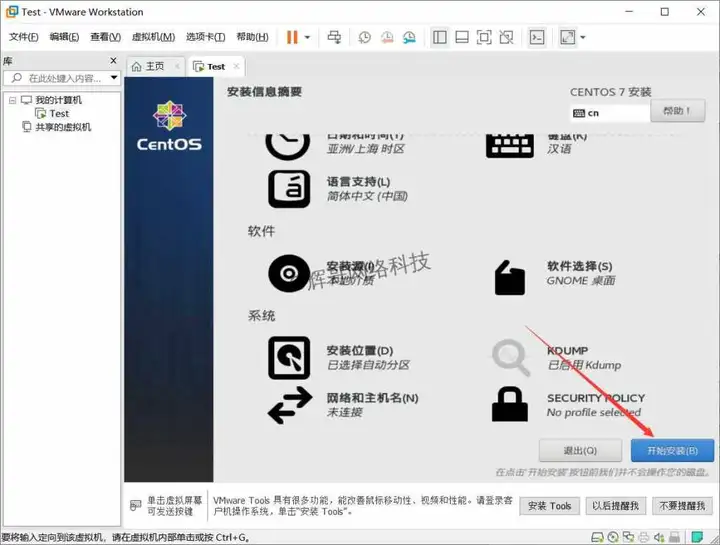Close the 主页 tab
Image resolution: width=720 pixels, height=545 pixels.
(177, 66)
